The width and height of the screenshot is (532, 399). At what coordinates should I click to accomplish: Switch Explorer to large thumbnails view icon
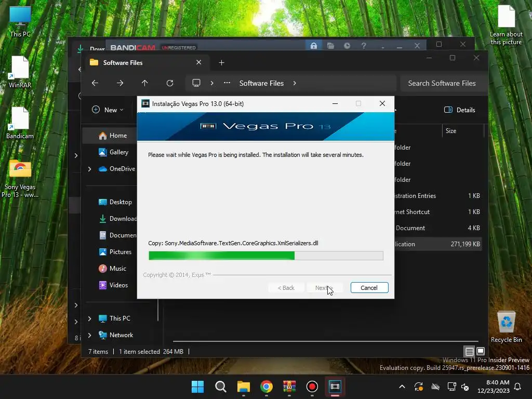481,351
